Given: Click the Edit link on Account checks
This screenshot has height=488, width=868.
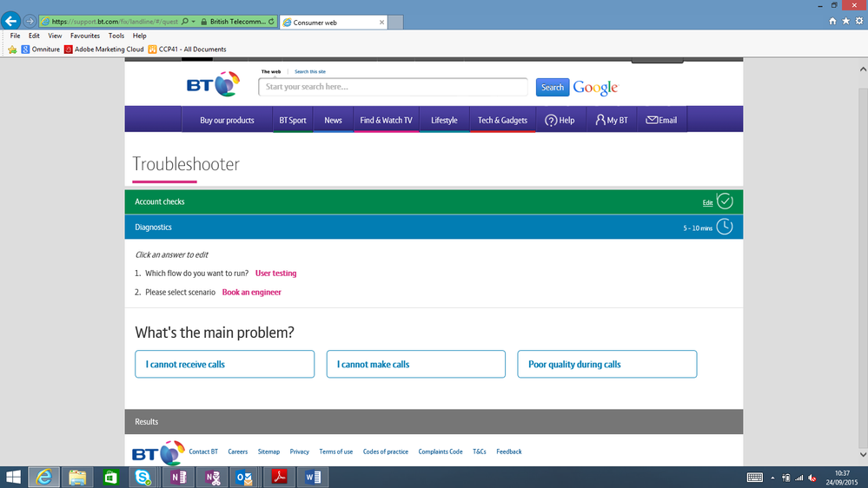Looking at the screenshot, I should click(x=707, y=203).
